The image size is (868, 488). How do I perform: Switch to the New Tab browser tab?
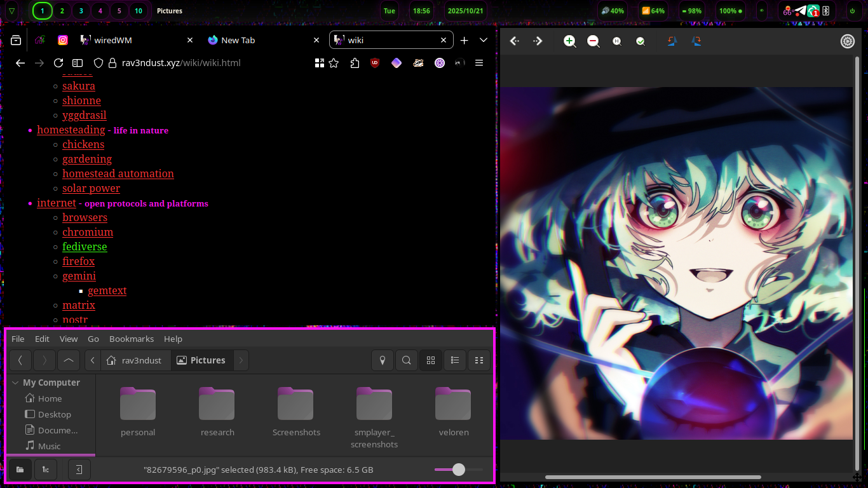click(x=238, y=39)
